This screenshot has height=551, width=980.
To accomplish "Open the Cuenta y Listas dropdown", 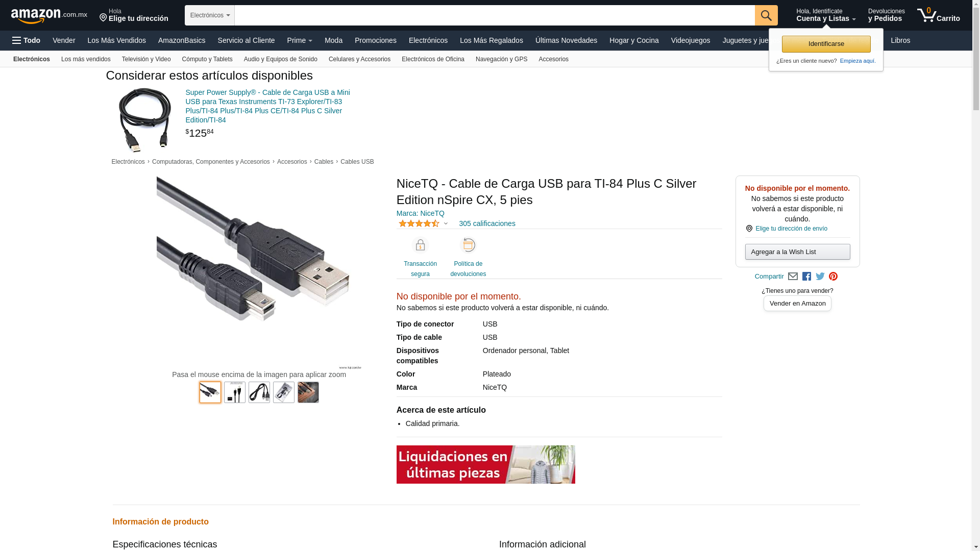I will (x=826, y=15).
